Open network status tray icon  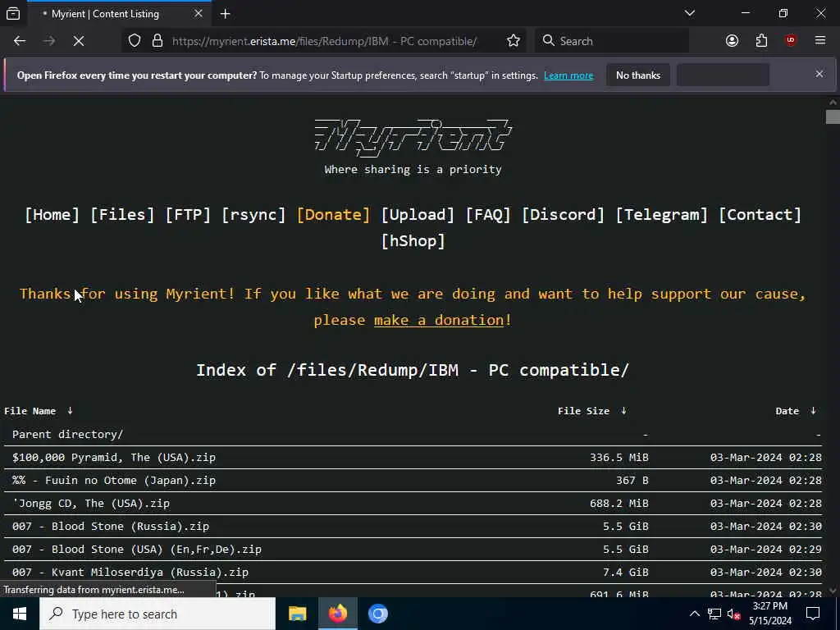[714, 614]
